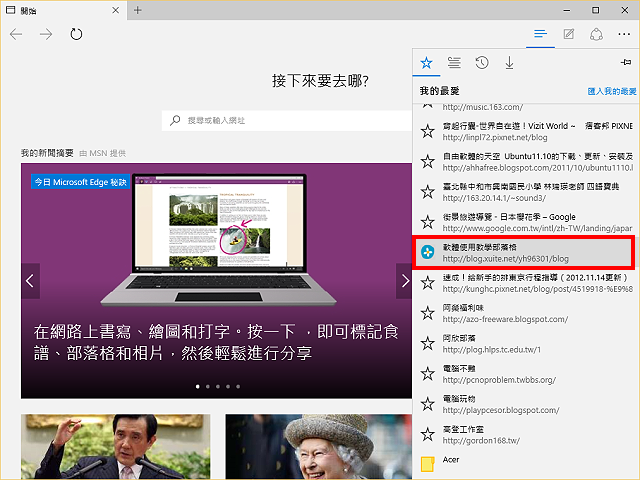Viewport: 642px width, 487px height.
Task: Switch to Downloads tab in Hub
Action: point(509,63)
